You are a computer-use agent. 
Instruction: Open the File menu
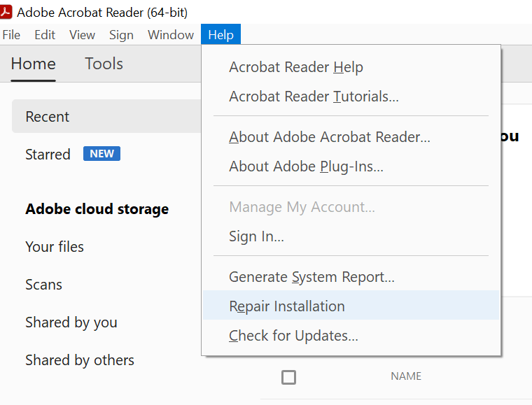[x=11, y=35]
